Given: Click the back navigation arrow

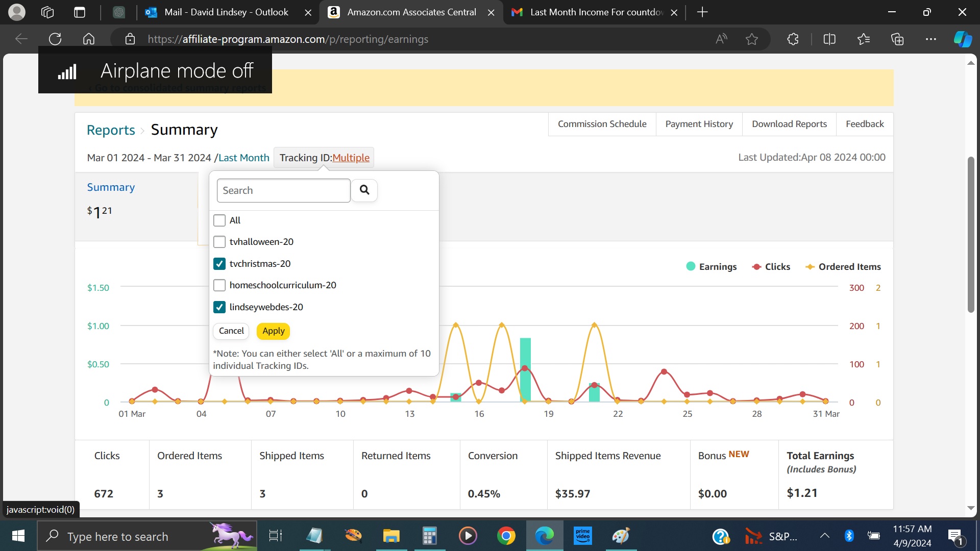Looking at the screenshot, I should click(21, 39).
